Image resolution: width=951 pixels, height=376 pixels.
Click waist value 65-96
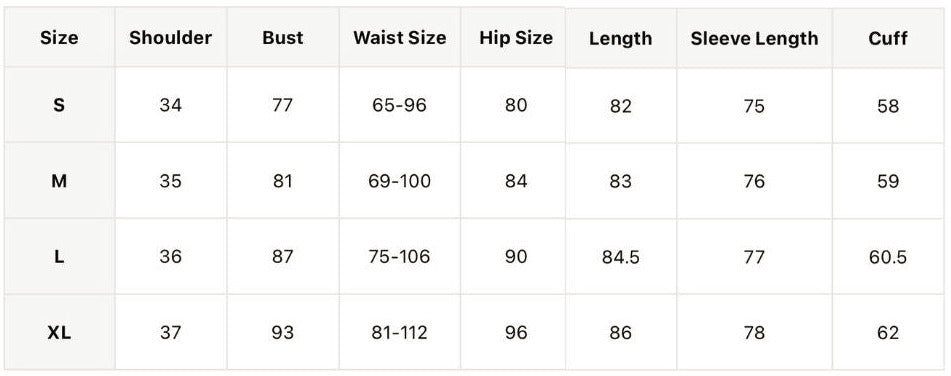coord(400,106)
